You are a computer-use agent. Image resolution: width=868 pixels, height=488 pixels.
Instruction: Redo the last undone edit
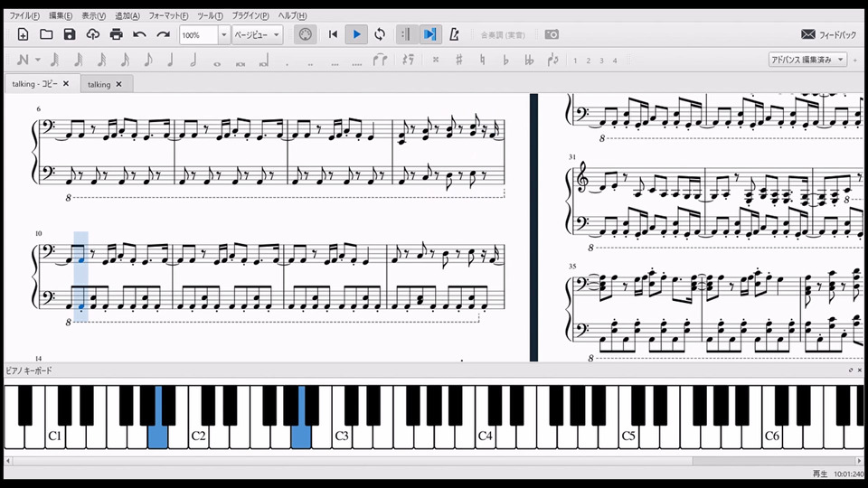(163, 34)
